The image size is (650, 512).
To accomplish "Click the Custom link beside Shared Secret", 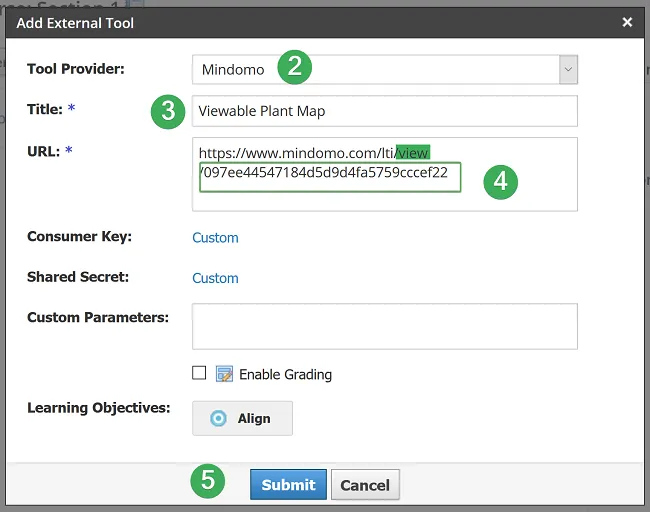I will coord(215,278).
